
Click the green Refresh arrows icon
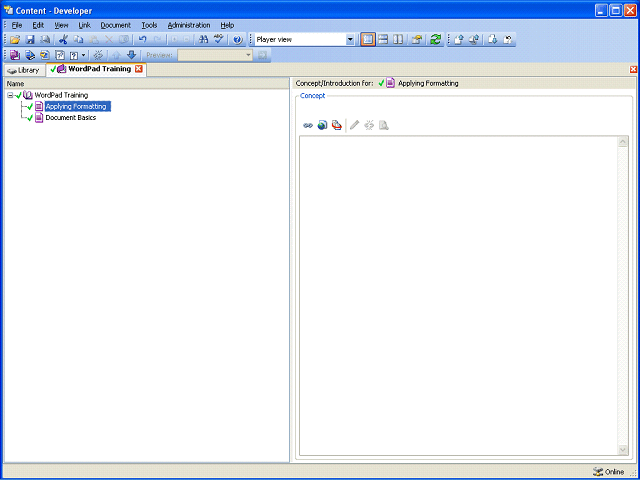436,40
